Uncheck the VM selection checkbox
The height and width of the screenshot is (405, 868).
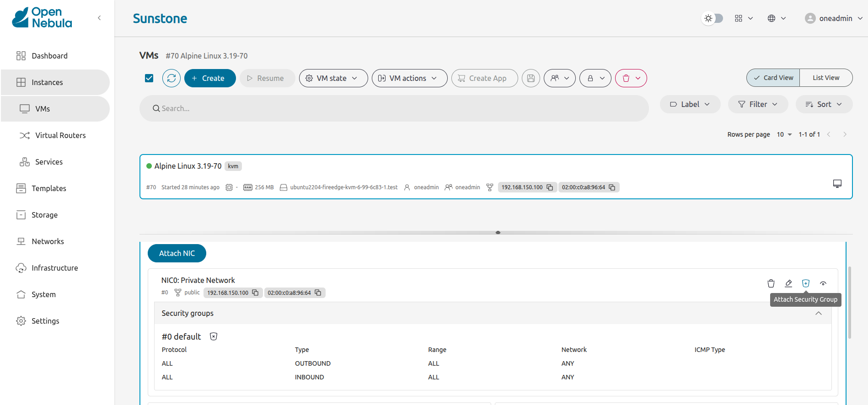pos(149,78)
